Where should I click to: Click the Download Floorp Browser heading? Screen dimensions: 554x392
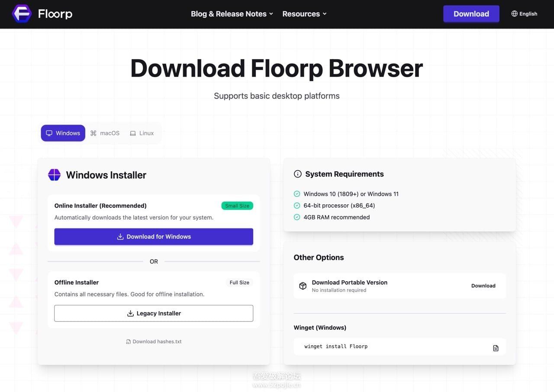tap(277, 68)
